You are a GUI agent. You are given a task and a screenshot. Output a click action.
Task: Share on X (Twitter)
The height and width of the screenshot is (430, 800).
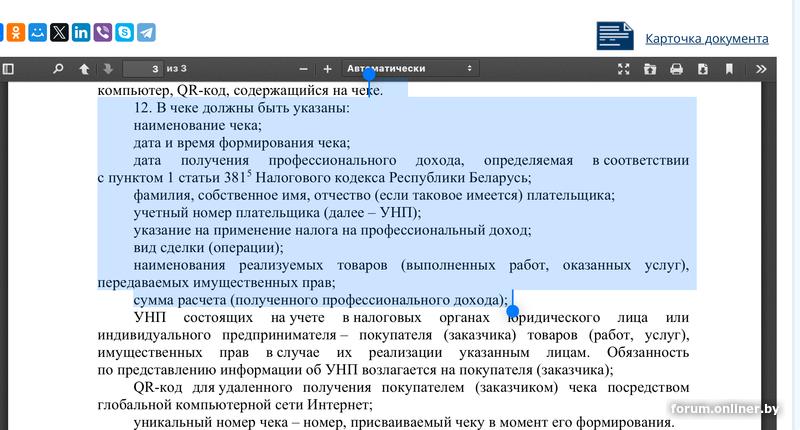click(x=59, y=33)
